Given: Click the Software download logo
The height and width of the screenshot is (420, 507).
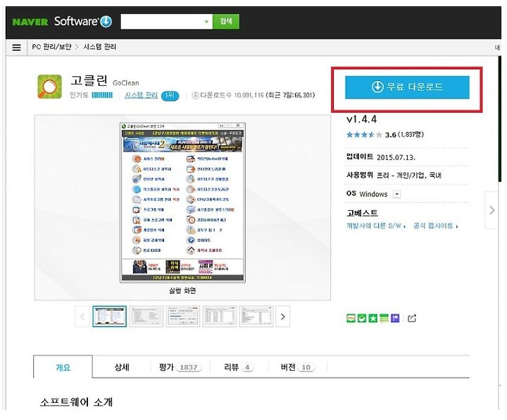Looking at the screenshot, I should [83, 21].
